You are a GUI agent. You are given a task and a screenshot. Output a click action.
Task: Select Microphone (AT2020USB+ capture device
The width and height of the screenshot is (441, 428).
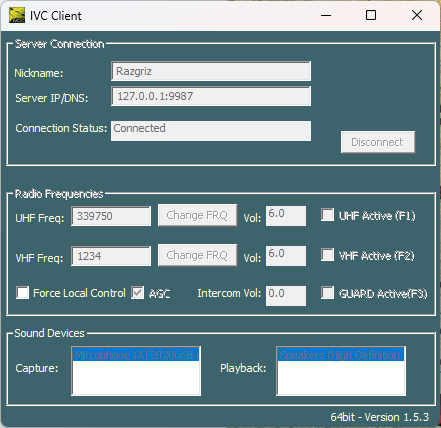pyautogui.click(x=136, y=355)
